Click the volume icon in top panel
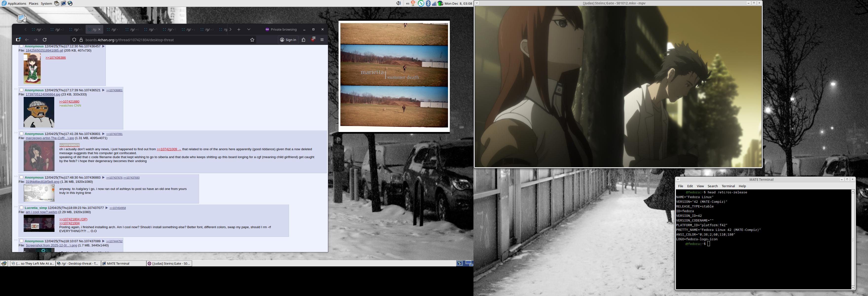Screen dimensions: 868x296 pos(398,3)
